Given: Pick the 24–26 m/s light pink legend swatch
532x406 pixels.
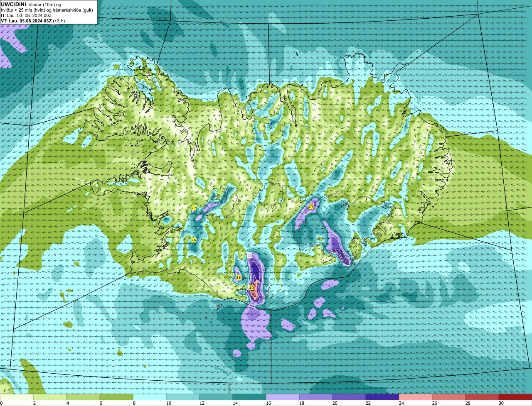Looking at the screenshot, I should (416, 397).
